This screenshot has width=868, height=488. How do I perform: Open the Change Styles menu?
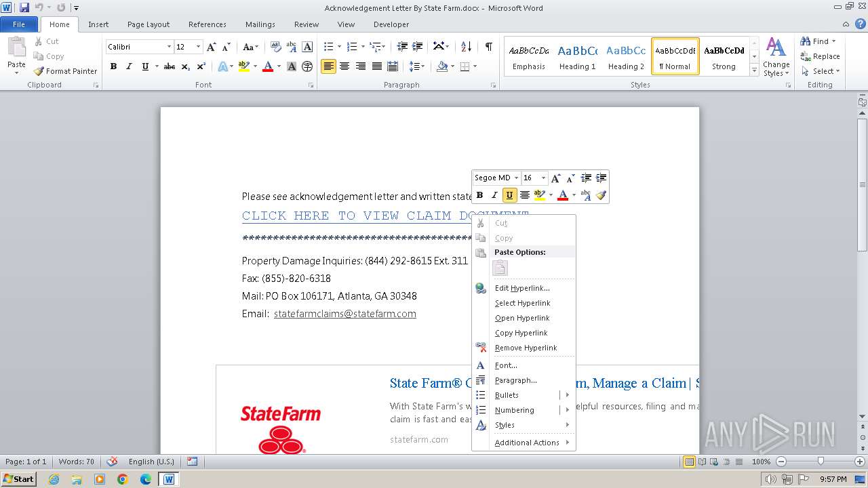776,57
